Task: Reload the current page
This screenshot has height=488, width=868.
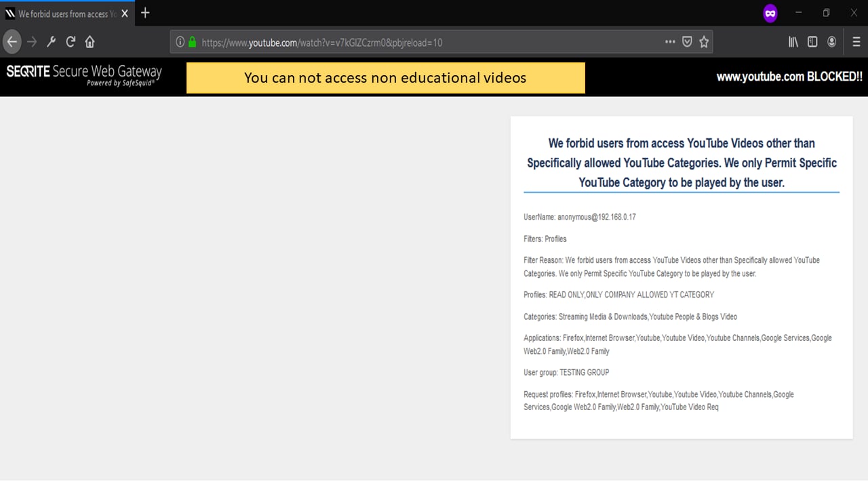Action: point(71,42)
